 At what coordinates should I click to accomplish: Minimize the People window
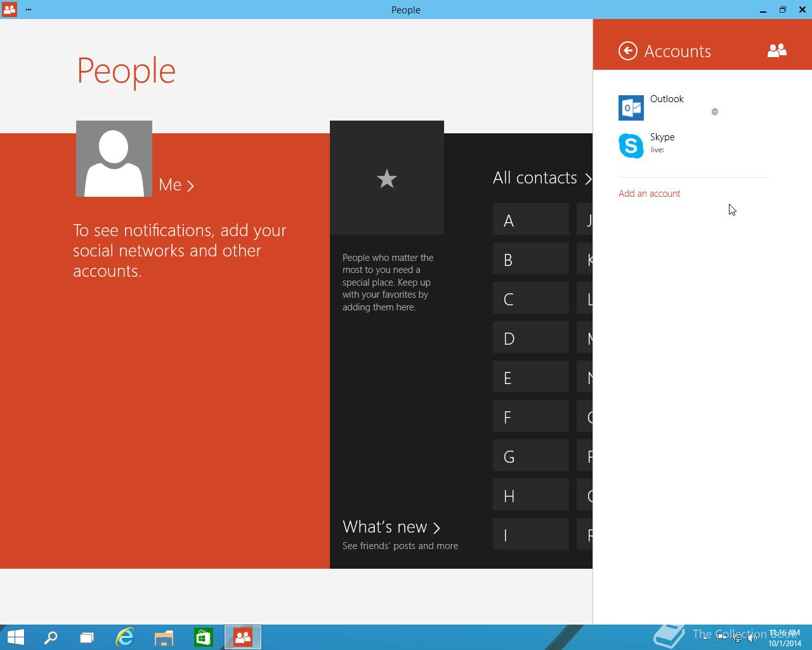pyautogui.click(x=763, y=10)
